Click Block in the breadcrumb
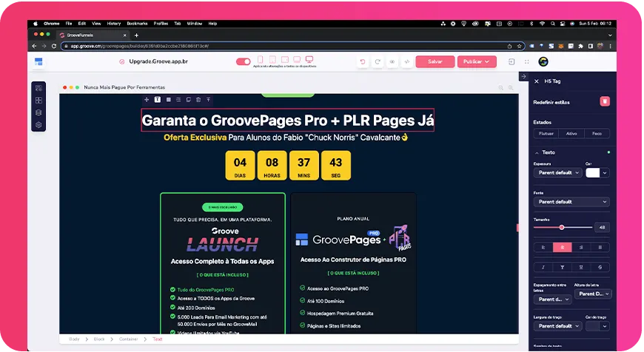This screenshot has height=352, width=644. pyautogui.click(x=99, y=339)
